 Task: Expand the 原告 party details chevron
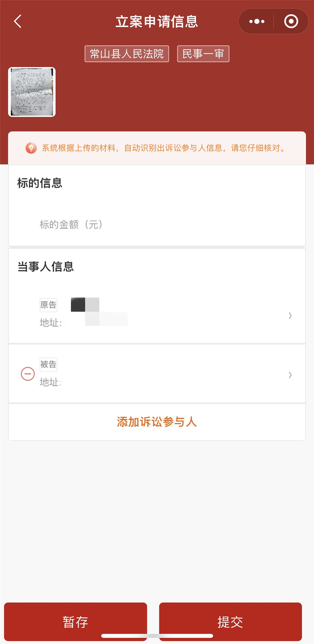point(290,316)
